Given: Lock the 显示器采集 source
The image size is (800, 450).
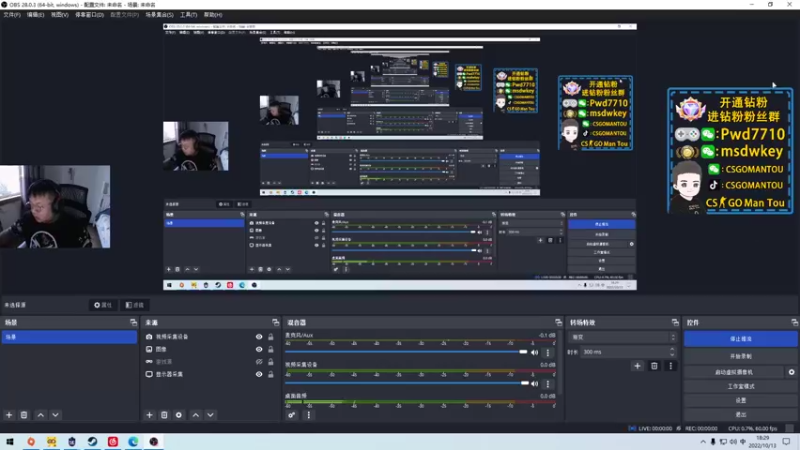Looking at the screenshot, I should tap(271, 374).
